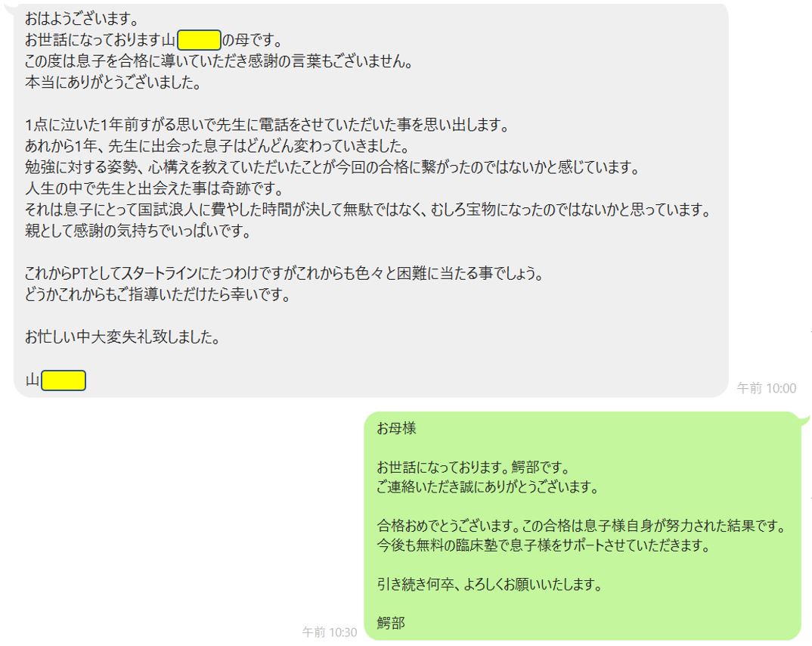Click the gray received message bubble
This screenshot has height=646, width=812.
[370, 200]
